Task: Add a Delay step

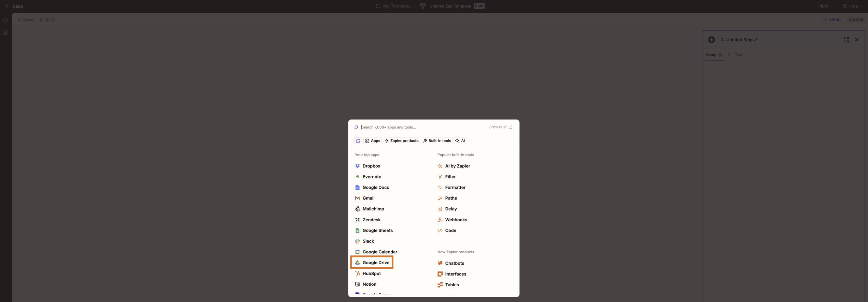Action: point(447,209)
